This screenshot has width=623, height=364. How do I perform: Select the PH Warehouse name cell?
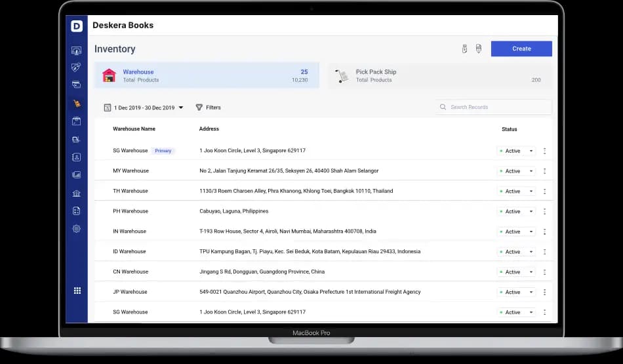[131, 211]
